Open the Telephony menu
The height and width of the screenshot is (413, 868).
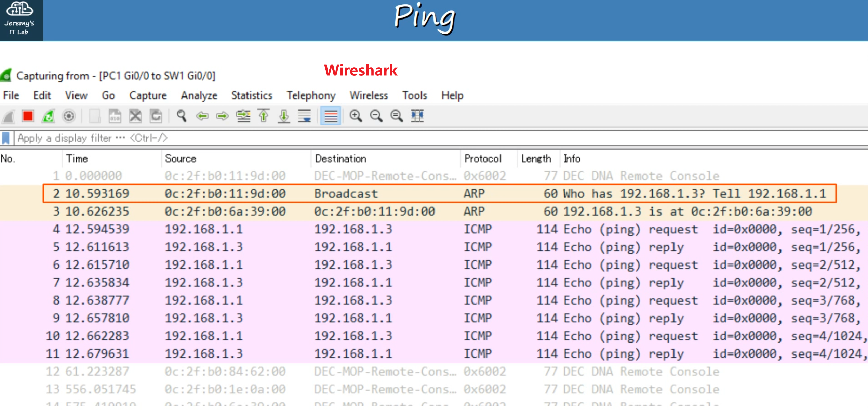311,95
